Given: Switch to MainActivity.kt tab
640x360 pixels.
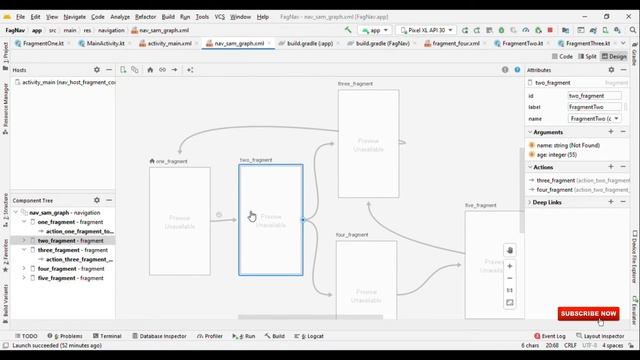Looking at the screenshot, I should 105,43.
